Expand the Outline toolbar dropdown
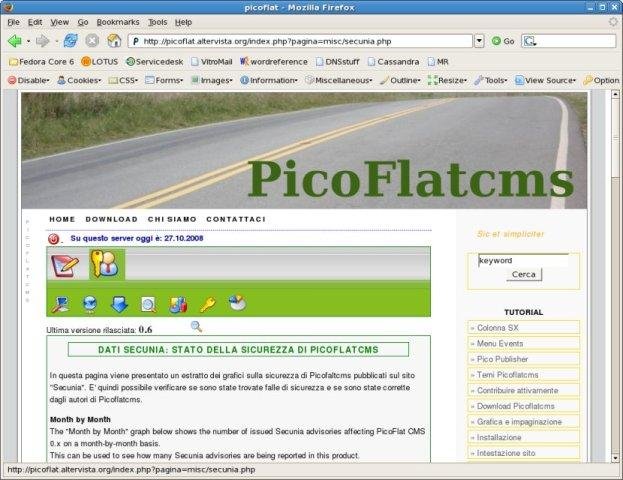 tap(400, 80)
